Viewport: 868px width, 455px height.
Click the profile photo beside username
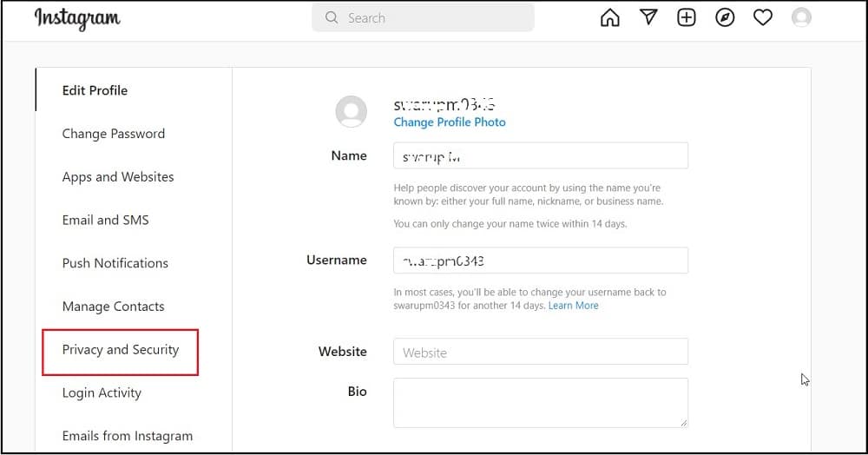pyautogui.click(x=351, y=111)
